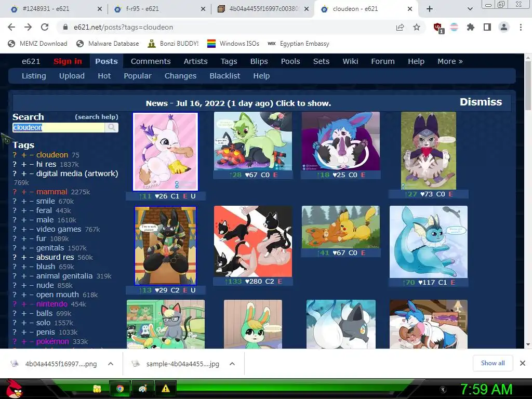Open the Popular submenu link
Viewport: 532px width, 399px height.
137,76
